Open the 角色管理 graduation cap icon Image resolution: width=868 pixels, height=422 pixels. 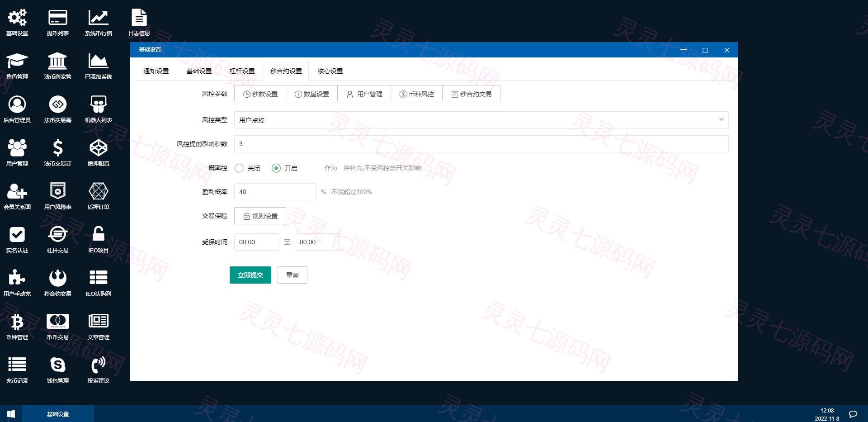point(17,61)
